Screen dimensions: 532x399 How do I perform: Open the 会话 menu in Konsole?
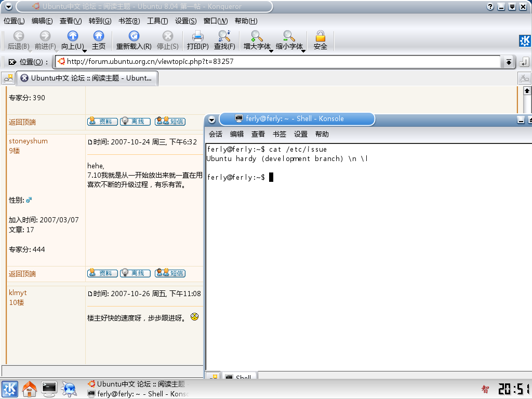[216, 135]
